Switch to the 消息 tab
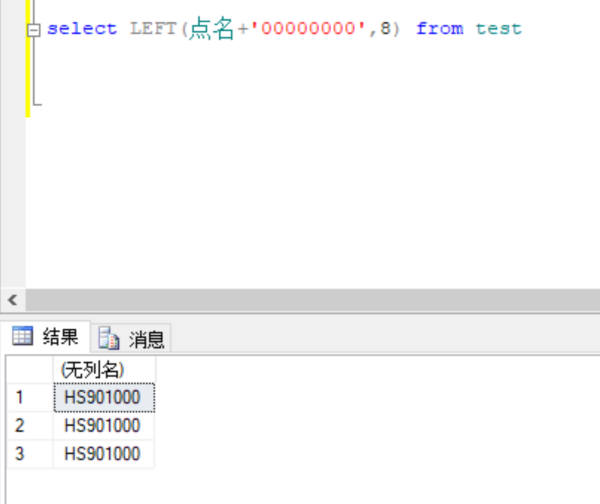This screenshot has width=600, height=504. point(131,339)
